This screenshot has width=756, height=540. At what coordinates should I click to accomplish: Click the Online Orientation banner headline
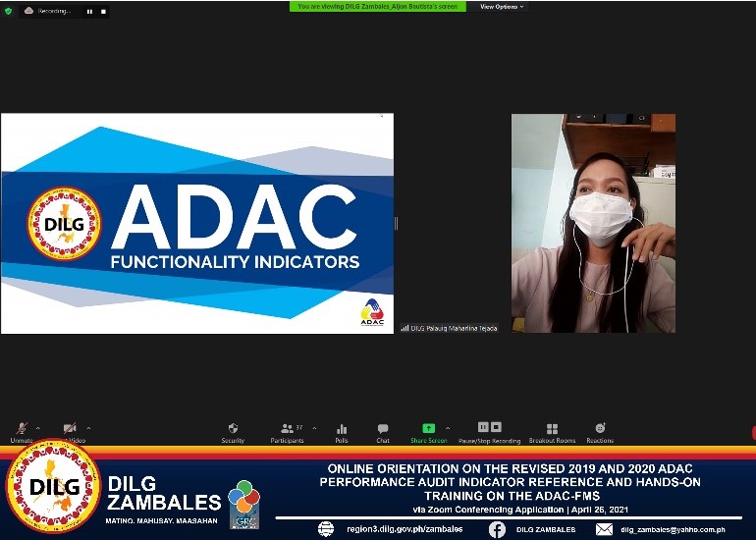(x=511, y=482)
